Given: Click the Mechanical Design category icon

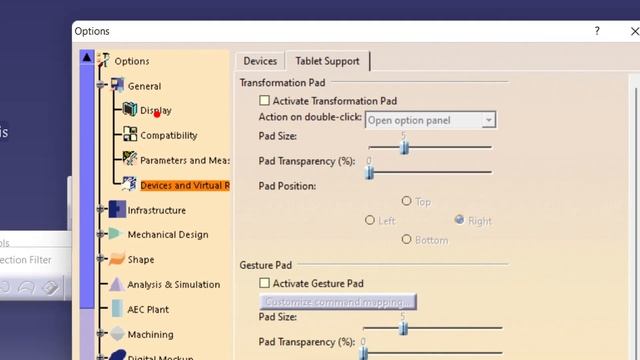Looking at the screenshot, I should click(x=116, y=234).
